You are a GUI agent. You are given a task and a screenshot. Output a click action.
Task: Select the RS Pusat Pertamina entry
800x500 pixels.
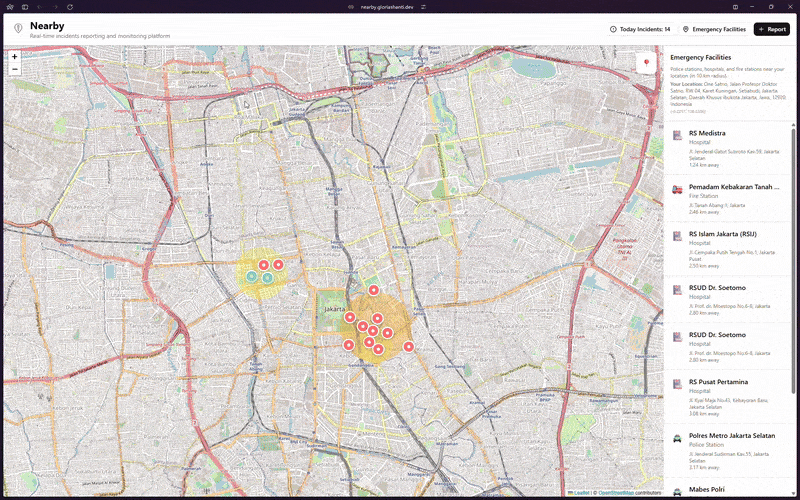727,398
